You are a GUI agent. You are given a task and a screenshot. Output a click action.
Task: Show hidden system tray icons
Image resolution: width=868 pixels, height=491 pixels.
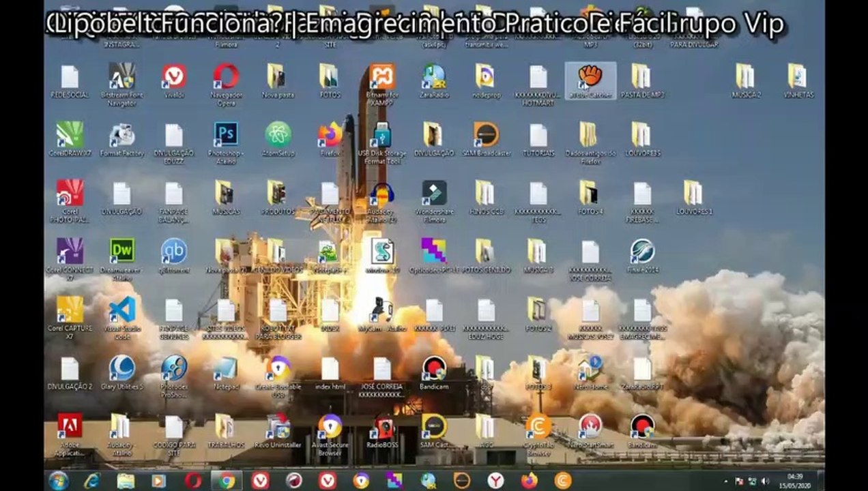click(725, 481)
